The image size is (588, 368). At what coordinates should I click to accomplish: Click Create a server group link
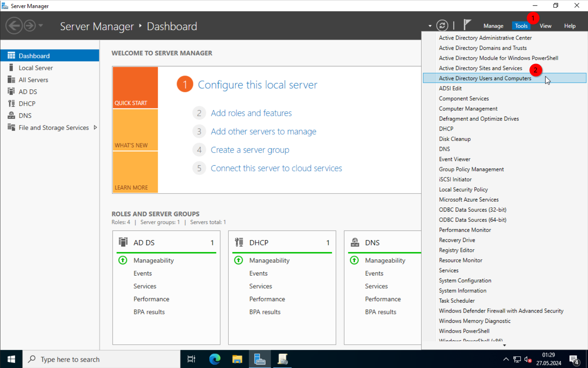point(250,150)
